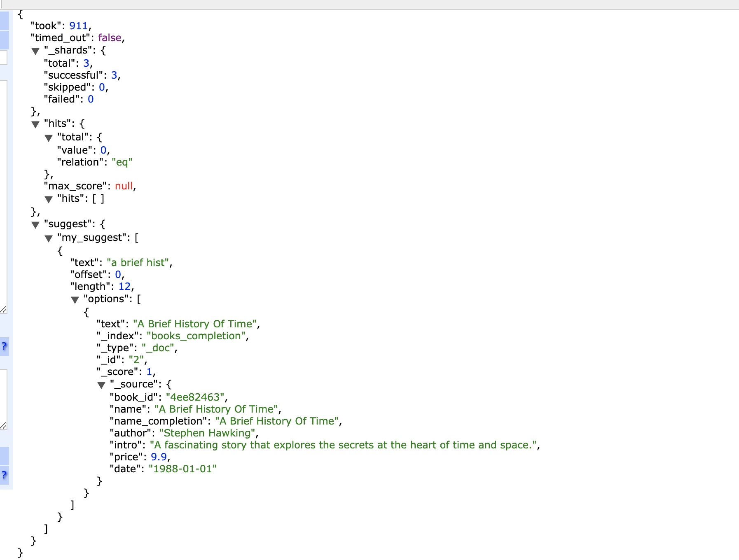This screenshot has height=560, width=739.
Task: Click the "failed" key
Action: 62,99
